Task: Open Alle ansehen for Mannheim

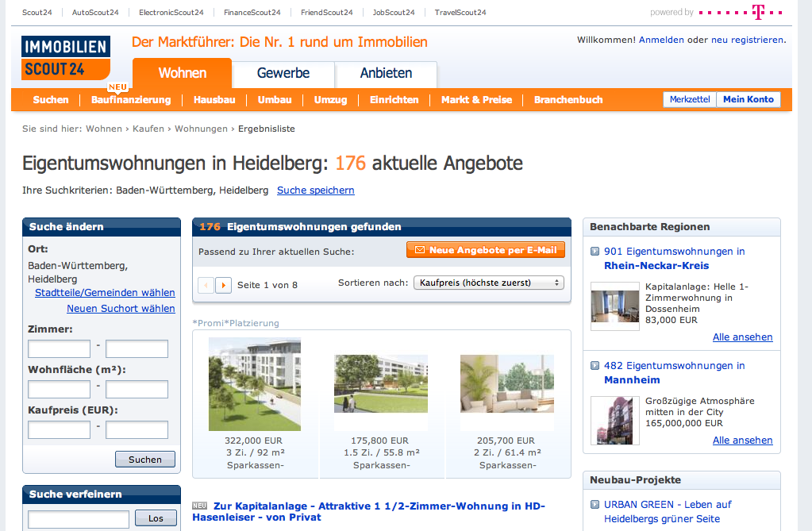Action: [x=743, y=441]
